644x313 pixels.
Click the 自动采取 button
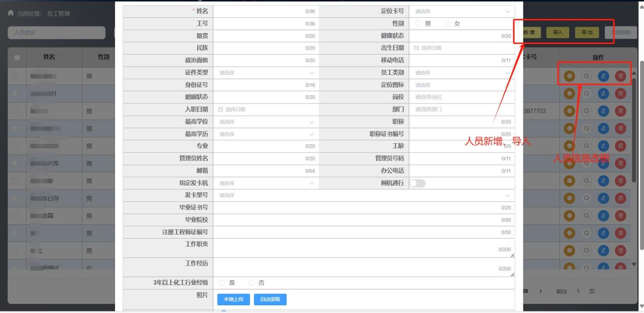pyautogui.click(x=270, y=299)
